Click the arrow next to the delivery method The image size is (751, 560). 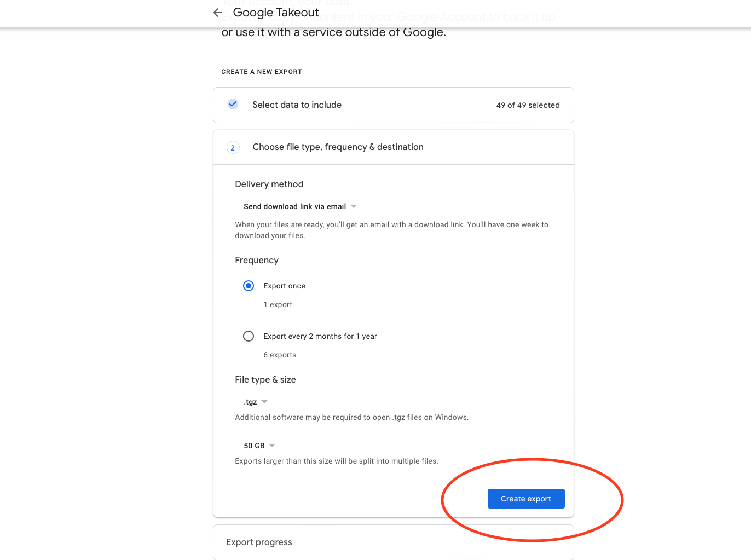pyautogui.click(x=354, y=206)
